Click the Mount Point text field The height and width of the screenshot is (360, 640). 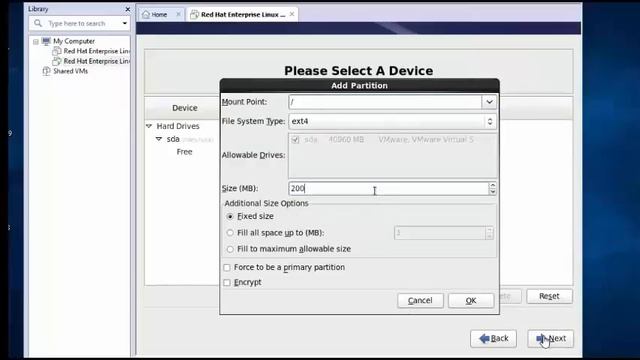tap(385, 102)
